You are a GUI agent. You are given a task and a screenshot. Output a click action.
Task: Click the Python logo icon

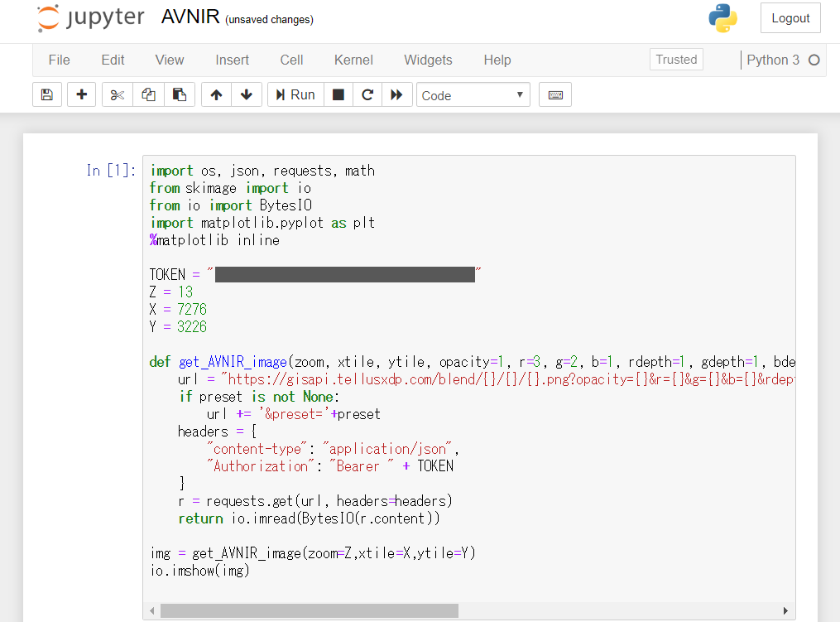point(722,18)
